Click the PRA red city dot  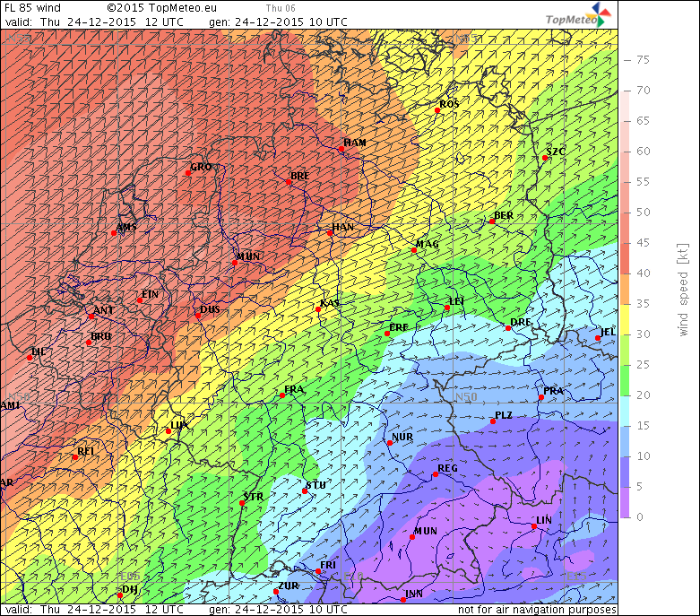[541, 397]
